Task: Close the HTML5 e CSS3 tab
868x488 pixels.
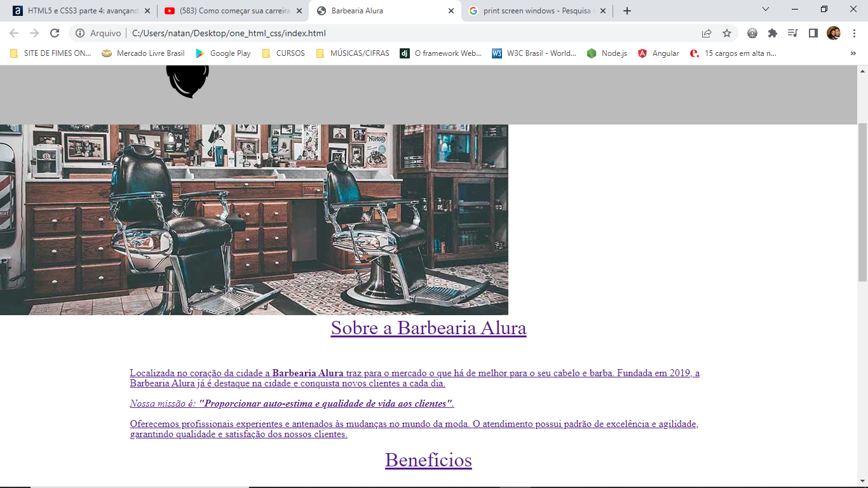Action: (x=147, y=11)
